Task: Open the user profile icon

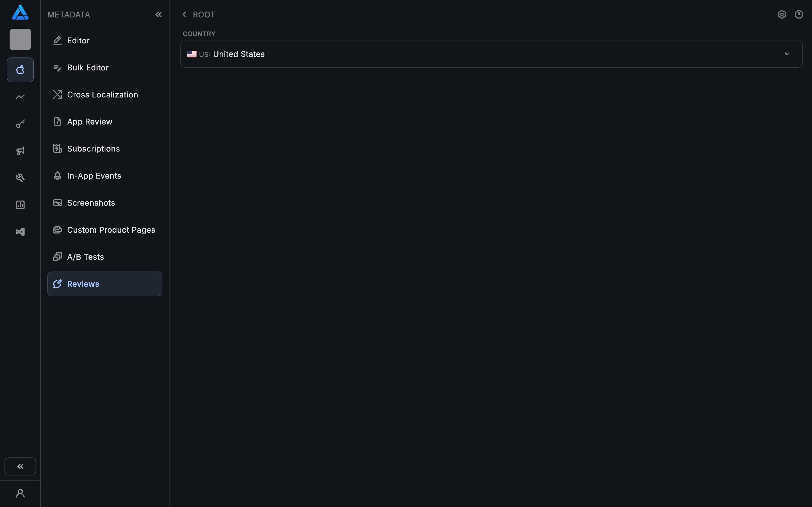Action: [x=20, y=493]
